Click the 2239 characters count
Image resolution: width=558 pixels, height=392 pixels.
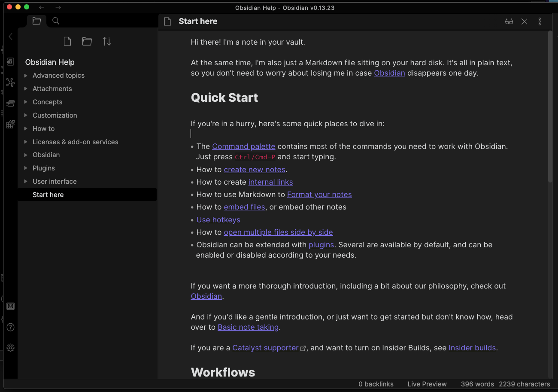(x=525, y=384)
